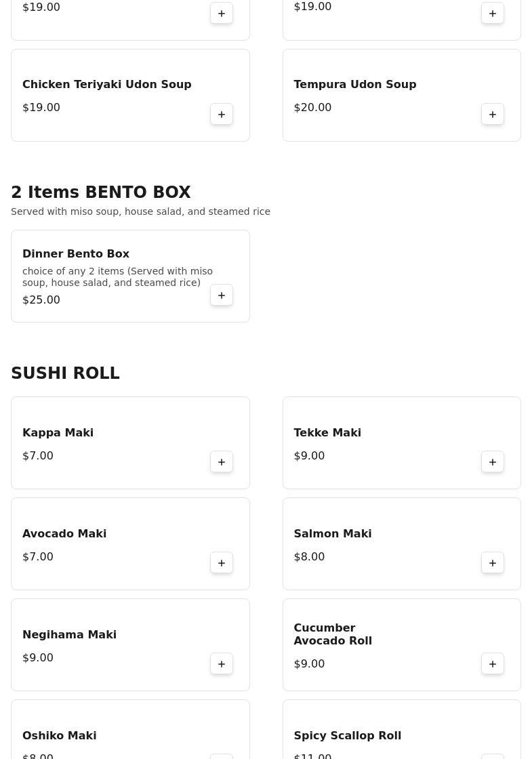
Task: Add Tekke Maki using plus button
Action: pos(493,461)
